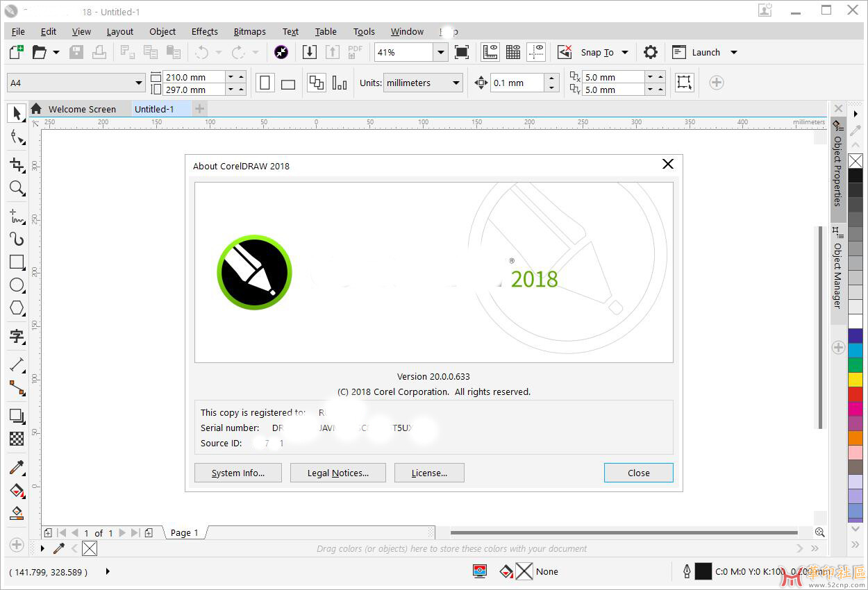Select the Freehand tool

point(17,216)
